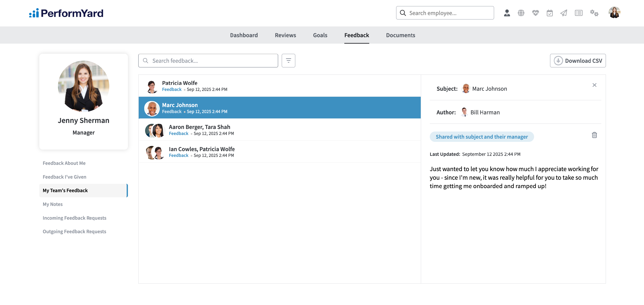Click Feedback link under Ian Cowles, Patricia Wolfe
This screenshot has width=644, height=305.
pyautogui.click(x=179, y=155)
